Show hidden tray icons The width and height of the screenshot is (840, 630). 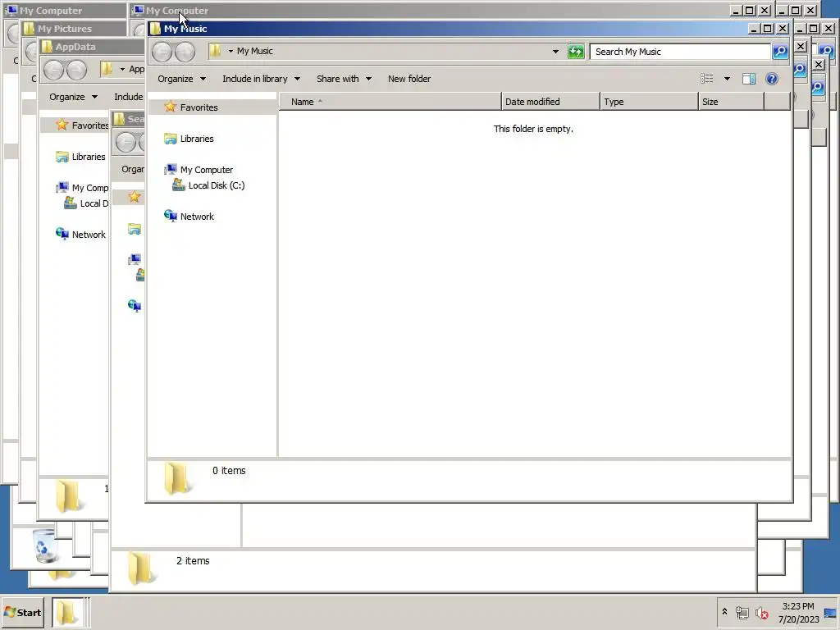coord(724,612)
